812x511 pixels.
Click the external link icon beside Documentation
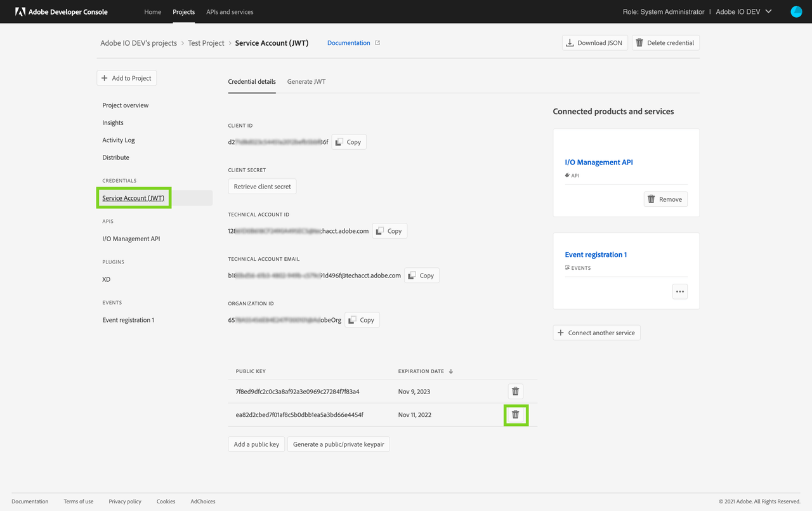coord(377,43)
